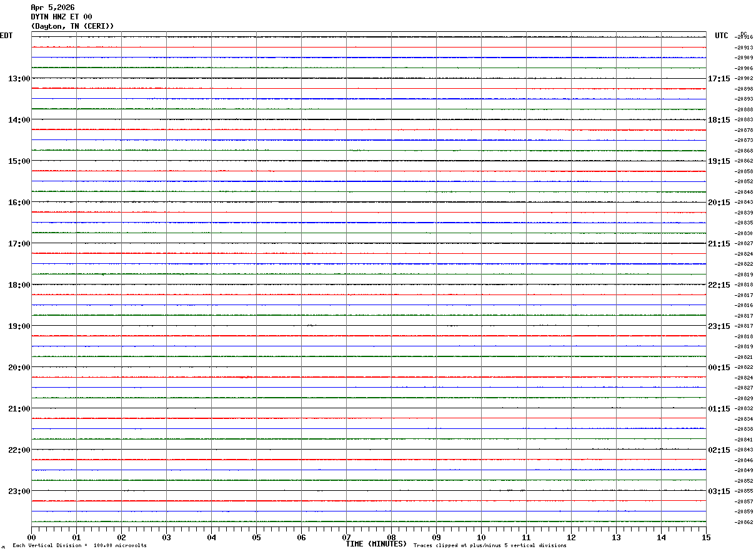Select DC offset value "-20839"
The width and height of the screenshot is (756, 554).
tap(744, 213)
